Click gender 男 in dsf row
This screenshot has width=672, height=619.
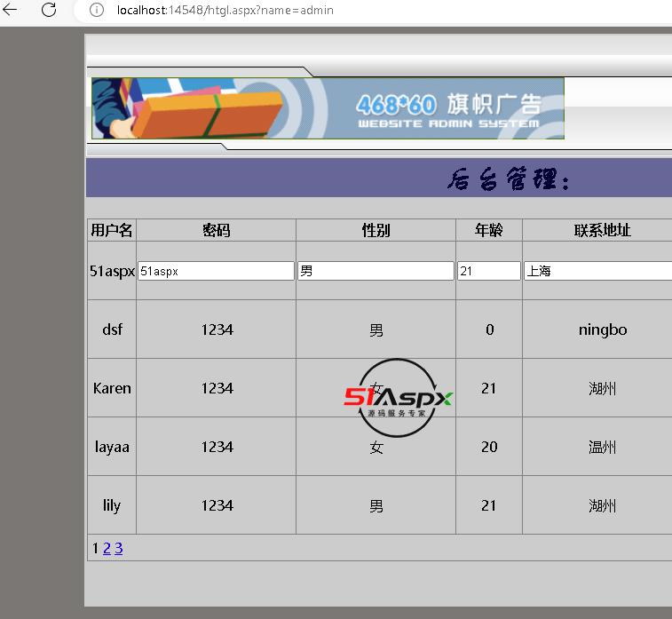click(x=376, y=330)
